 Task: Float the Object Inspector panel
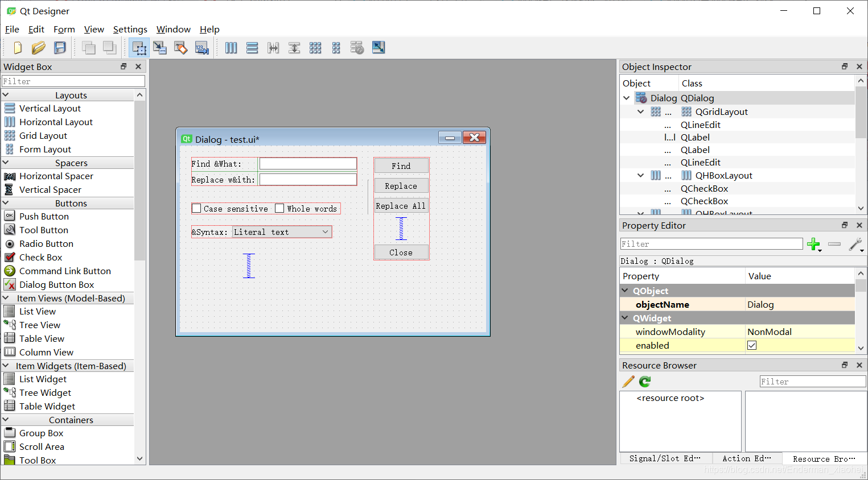click(845, 67)
